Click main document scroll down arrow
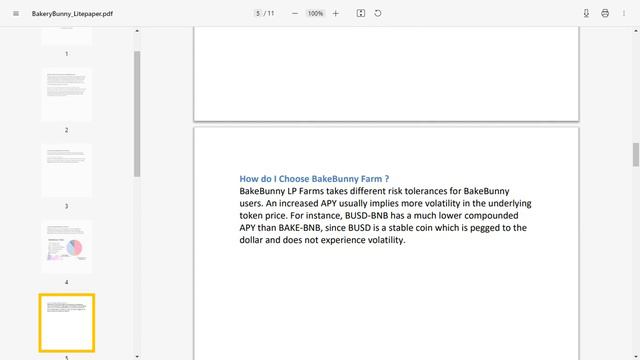This screenshot has height=360, width=640. coord(636,356)
